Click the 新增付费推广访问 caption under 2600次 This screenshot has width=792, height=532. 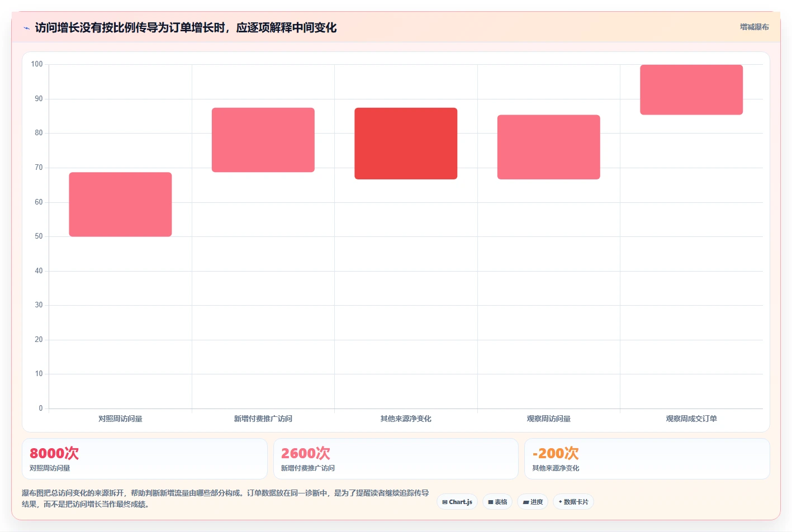click(308, 468)
